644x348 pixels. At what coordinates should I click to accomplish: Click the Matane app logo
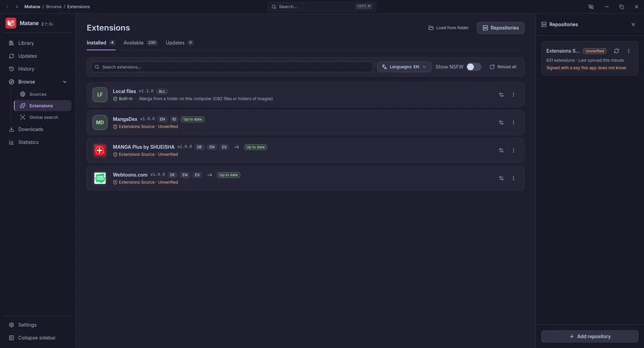(11, 23)
